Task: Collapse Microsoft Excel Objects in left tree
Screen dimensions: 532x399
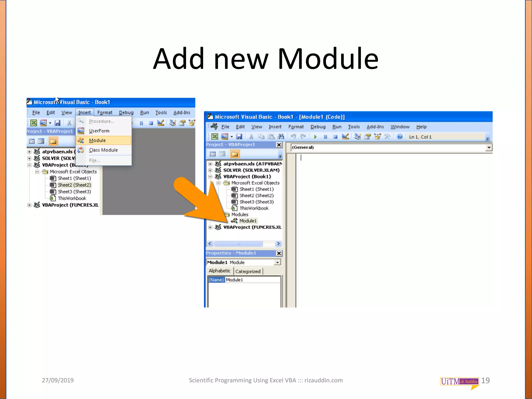Action: [37, 172]
